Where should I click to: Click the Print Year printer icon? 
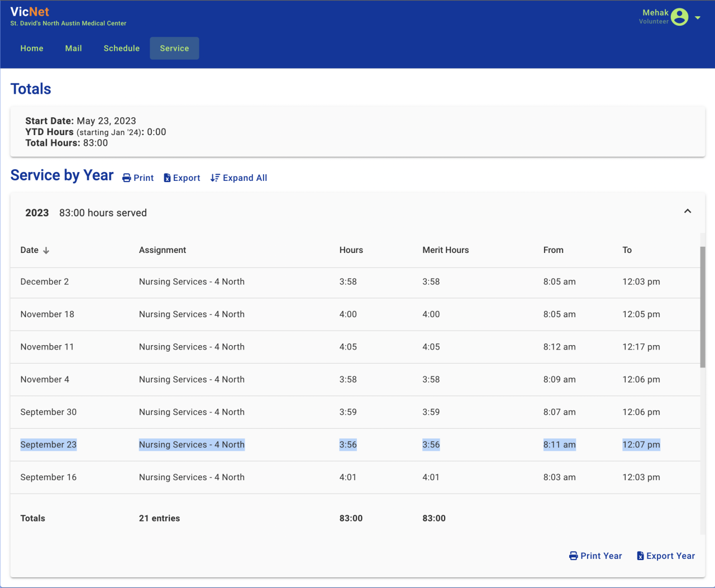(x=573, y=556)
